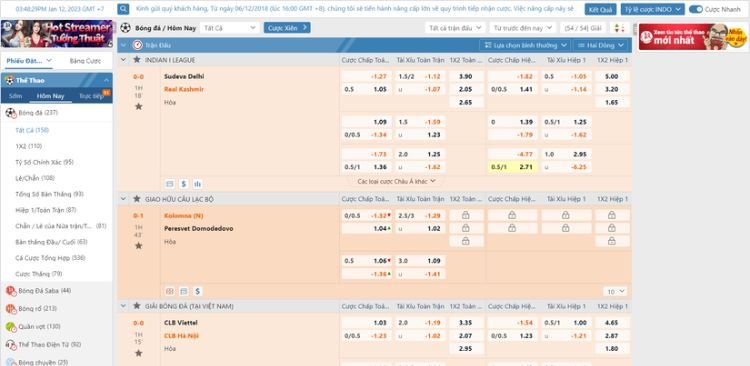Open the Phiếu Đặt tab
Screen dimensions: 750x366
29,61
